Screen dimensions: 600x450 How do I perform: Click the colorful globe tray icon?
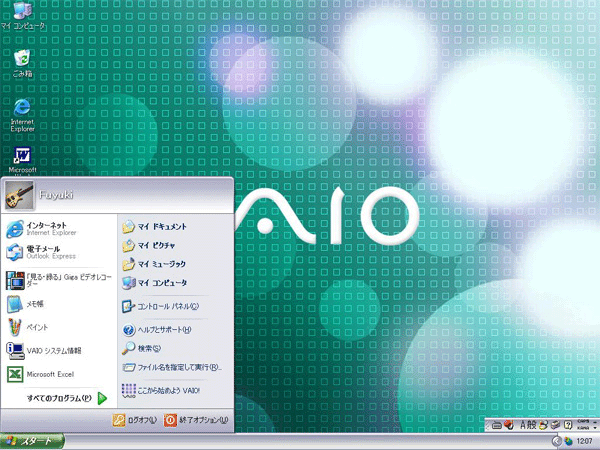point(568,441)
